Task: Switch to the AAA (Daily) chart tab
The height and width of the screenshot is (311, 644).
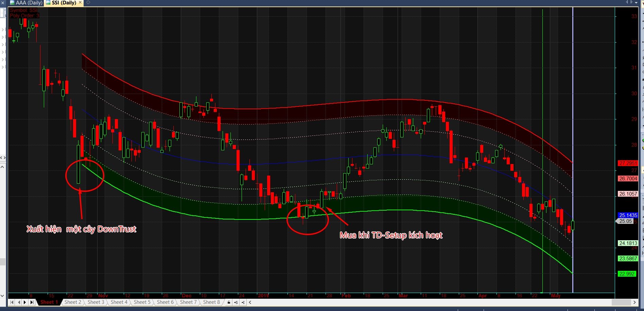Action: pyautogui.click(x=27, y=3)
